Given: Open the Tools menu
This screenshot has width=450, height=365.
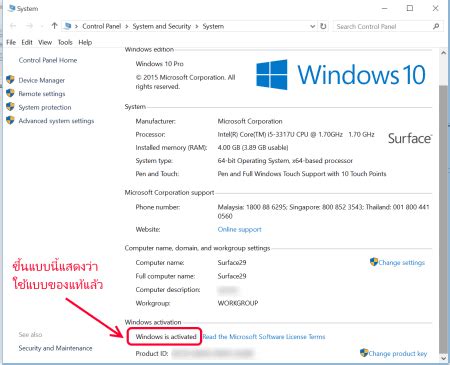Looking at the screenshot, I should (x=65, y=42).
